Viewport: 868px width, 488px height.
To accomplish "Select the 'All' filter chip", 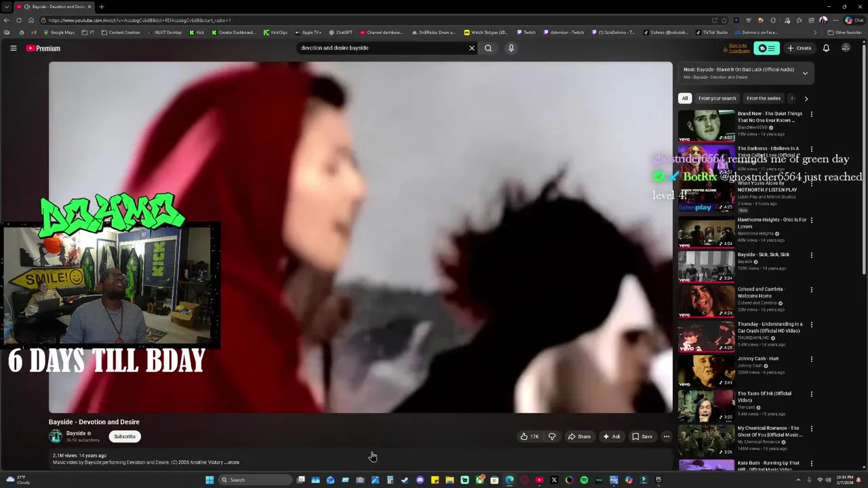I will (x=685, y=98).
